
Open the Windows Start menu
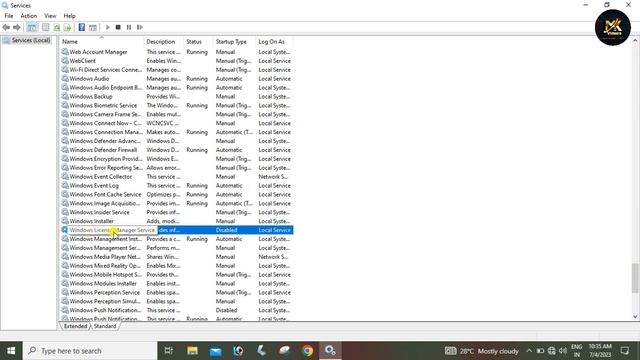11,351
